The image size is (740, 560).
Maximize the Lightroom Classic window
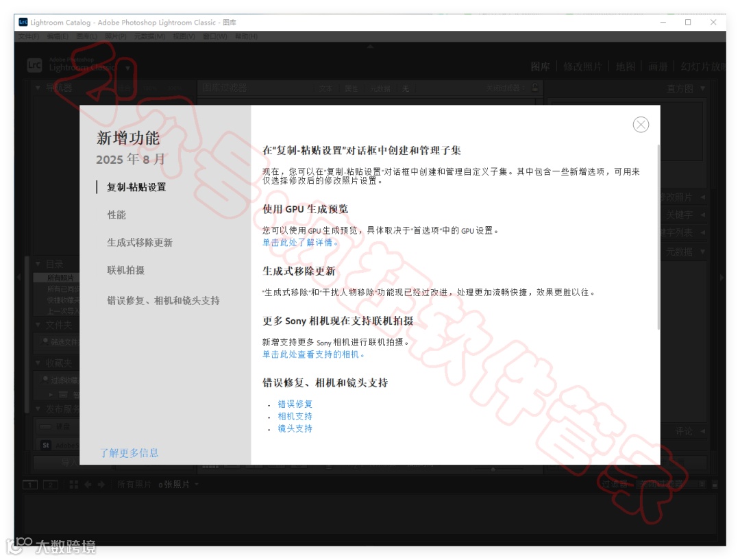[x=688, y=22]
